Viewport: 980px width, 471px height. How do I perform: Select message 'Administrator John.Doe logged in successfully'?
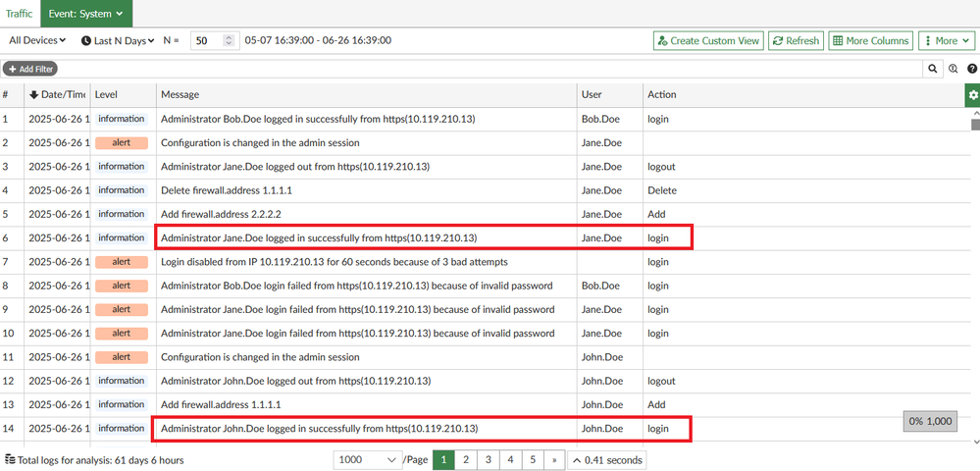[320, 429]
